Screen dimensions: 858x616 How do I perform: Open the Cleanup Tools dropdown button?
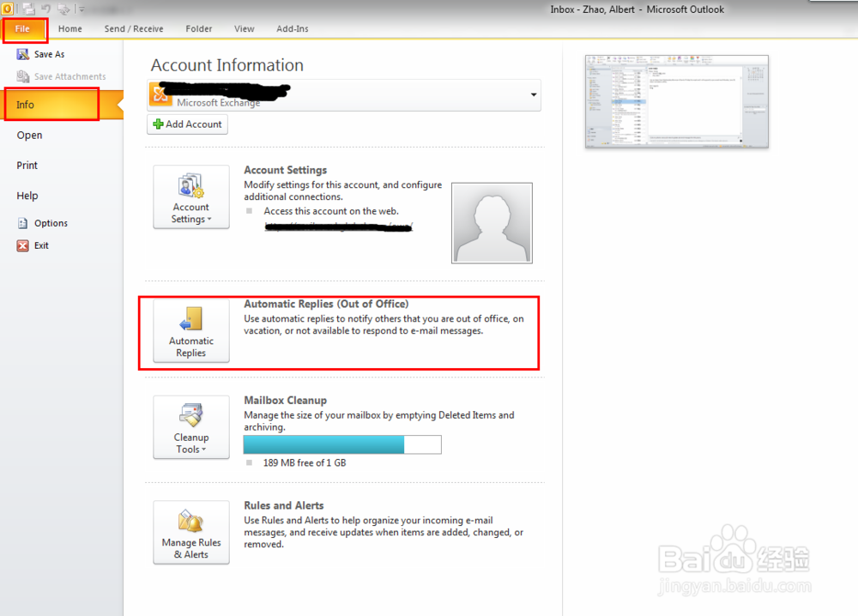(x=191, y=427)
